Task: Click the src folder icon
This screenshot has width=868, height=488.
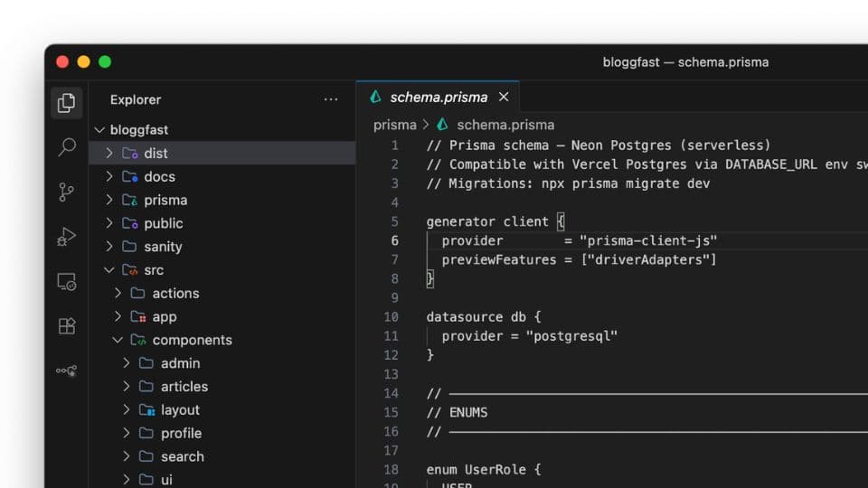Action: (x=130, y=270)
